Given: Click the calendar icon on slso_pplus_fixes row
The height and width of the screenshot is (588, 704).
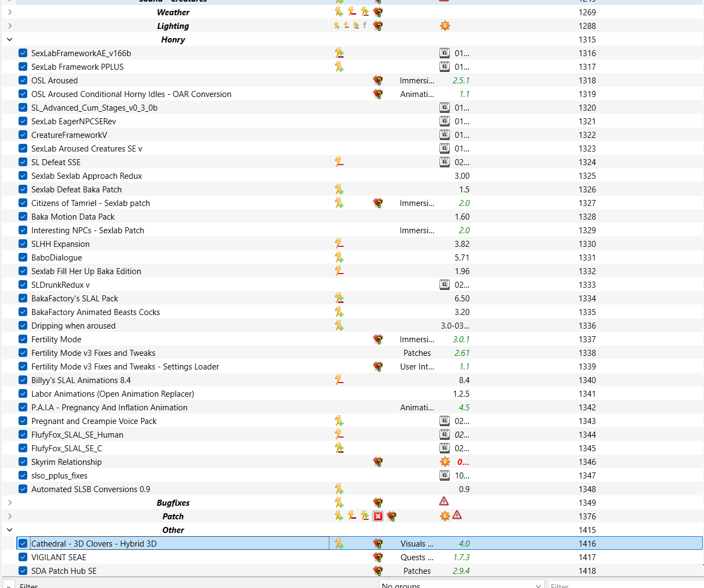Looking at the screenshot, I should [445, 475].
